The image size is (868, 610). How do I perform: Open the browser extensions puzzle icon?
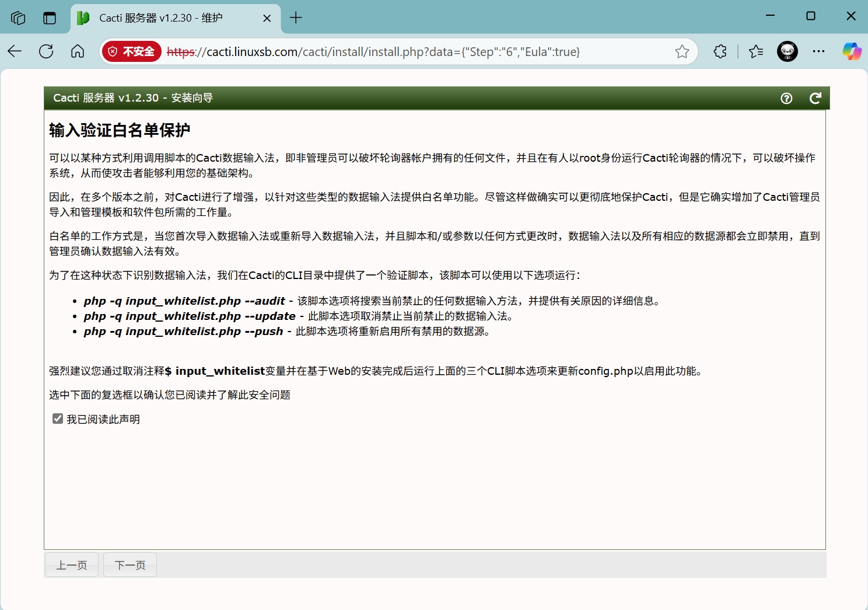coord(720,51)
